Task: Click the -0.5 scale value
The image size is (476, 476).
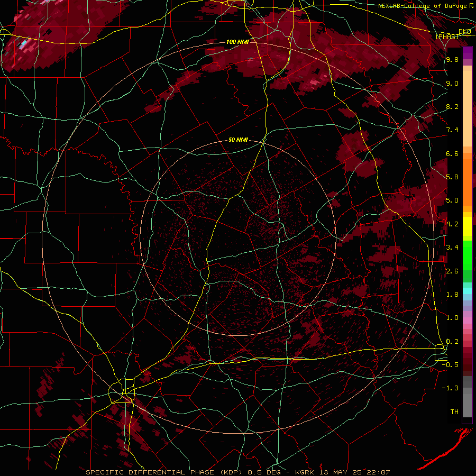Action: (450, 364)
